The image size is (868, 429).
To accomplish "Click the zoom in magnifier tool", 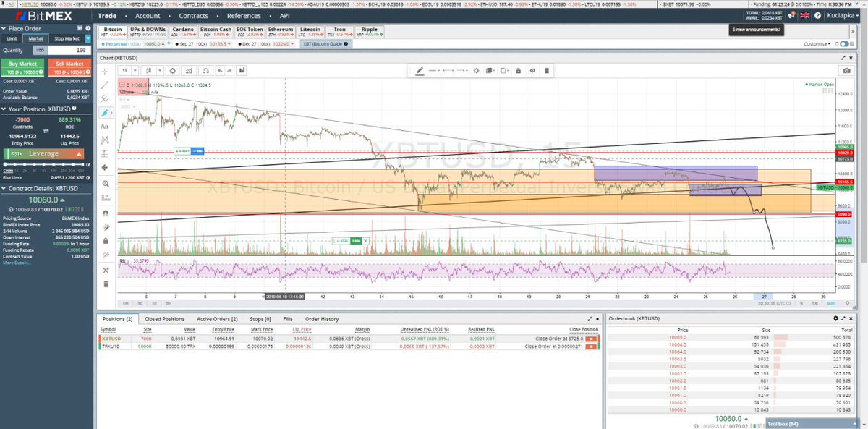I will [105, 184].
